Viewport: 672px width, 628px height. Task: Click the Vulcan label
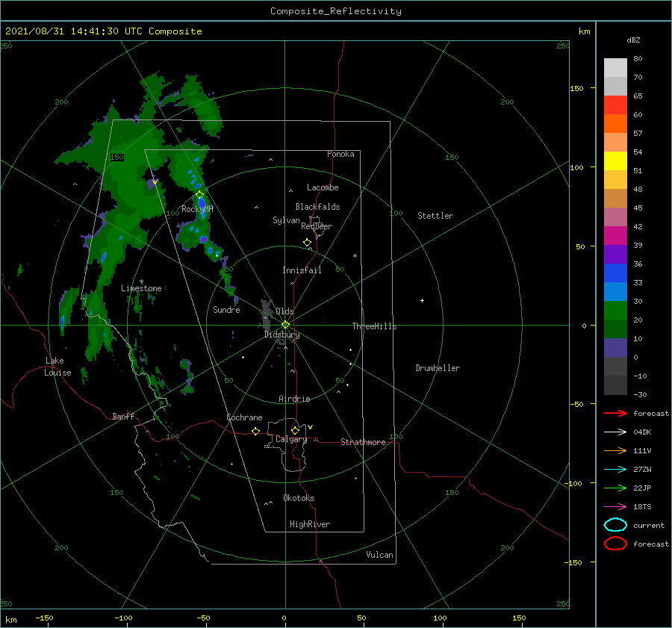379,555
